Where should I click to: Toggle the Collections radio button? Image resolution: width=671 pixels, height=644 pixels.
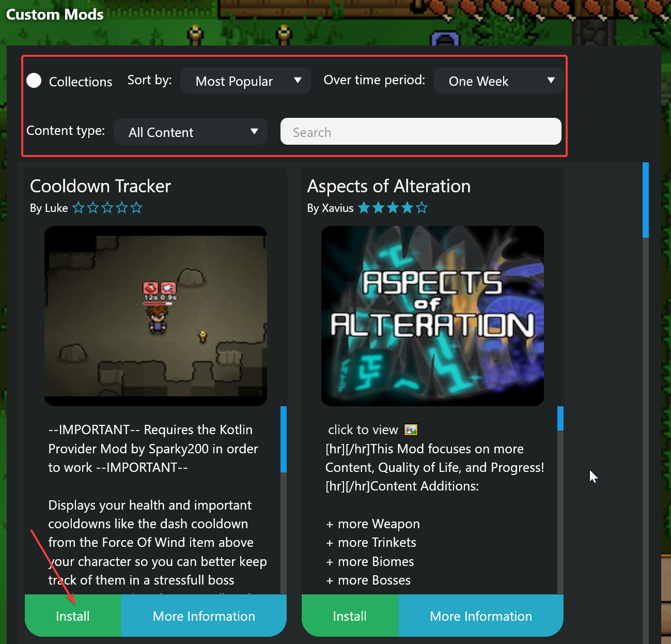pyautogui.click(x=34, y=81)
